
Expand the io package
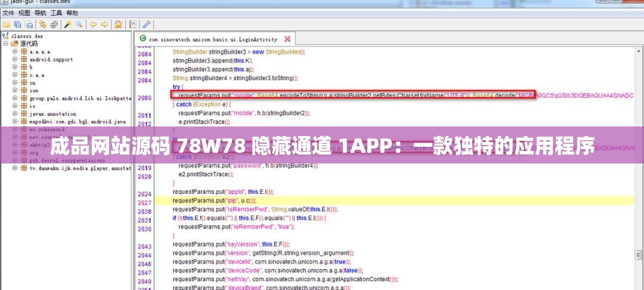click(15, 106)
